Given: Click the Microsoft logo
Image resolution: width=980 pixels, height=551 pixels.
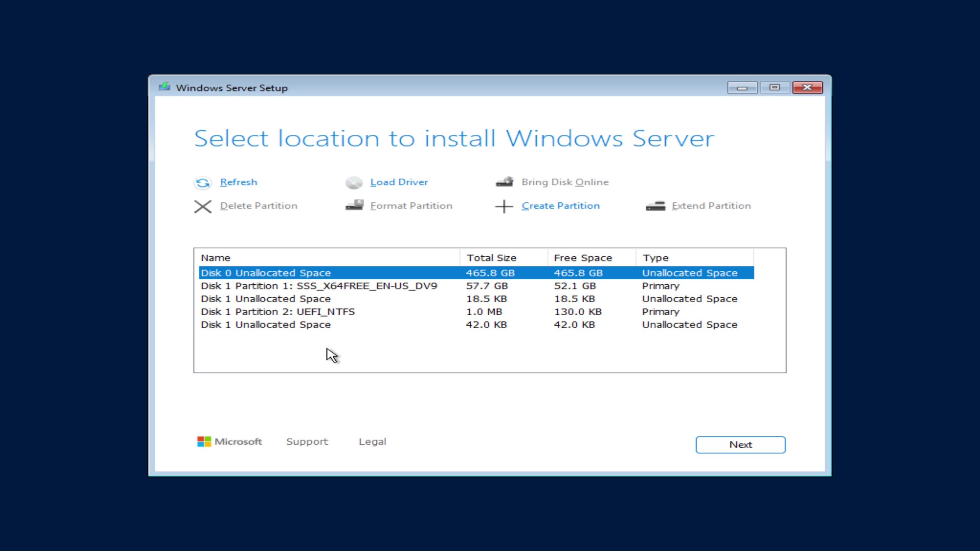Looking at the screenshot, I should point(204,441).
